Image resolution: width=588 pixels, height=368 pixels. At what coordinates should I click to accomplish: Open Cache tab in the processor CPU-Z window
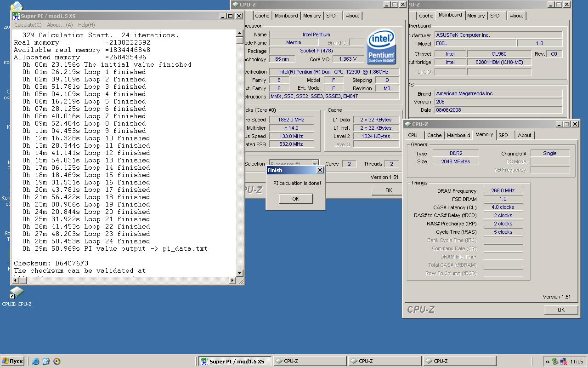point(262,16)
